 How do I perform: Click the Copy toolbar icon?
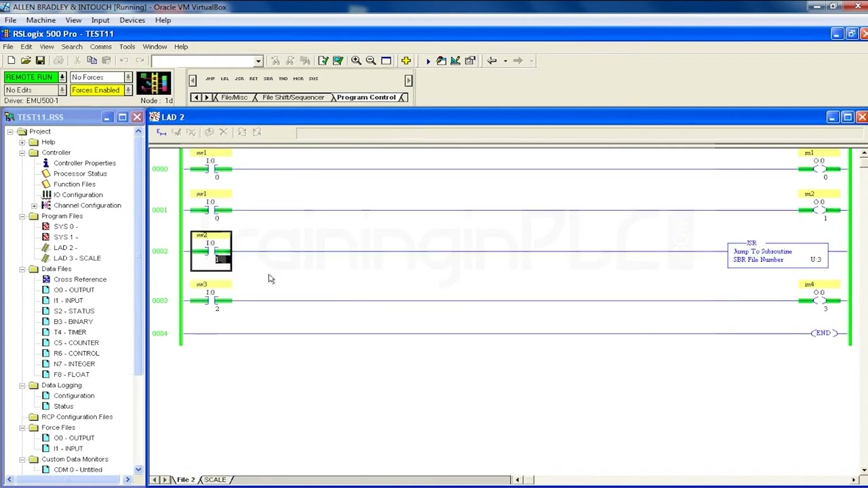coord(92,60)
